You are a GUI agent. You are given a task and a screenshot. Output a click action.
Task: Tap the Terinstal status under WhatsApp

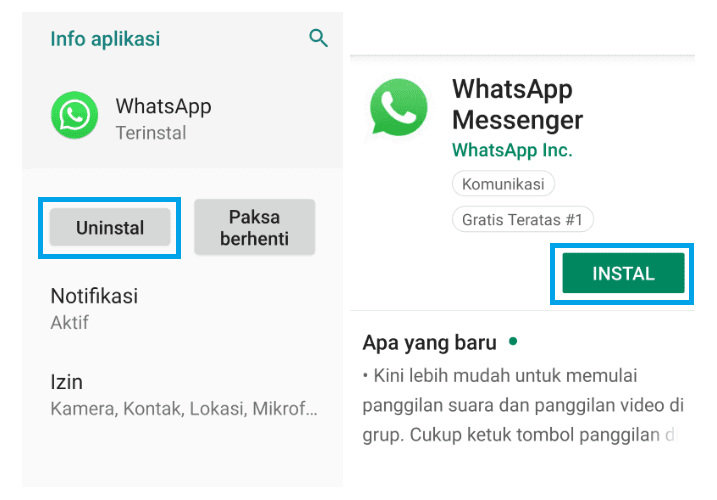151,133
